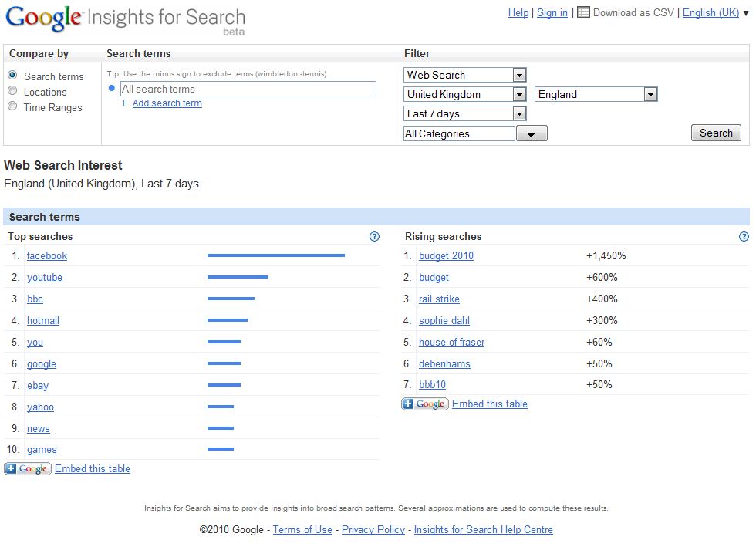
Task: Open bbb10 rising search link
Action: pos(432,385)
